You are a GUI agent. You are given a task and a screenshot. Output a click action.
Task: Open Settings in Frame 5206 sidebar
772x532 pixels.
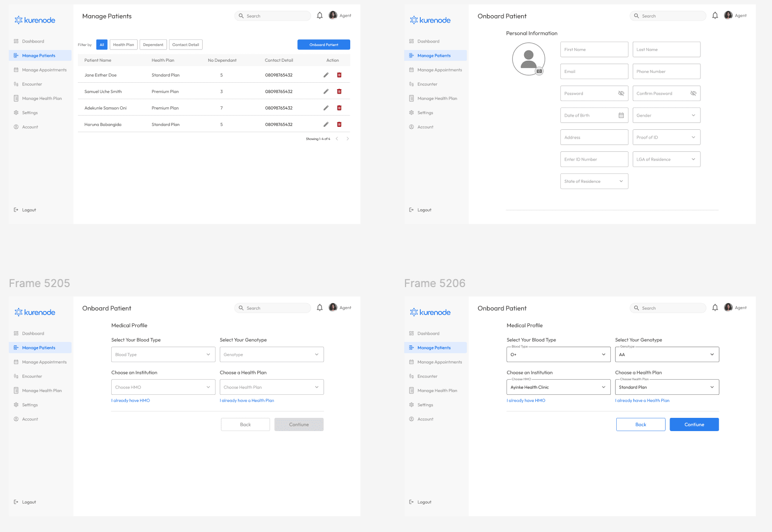[435, 405]
